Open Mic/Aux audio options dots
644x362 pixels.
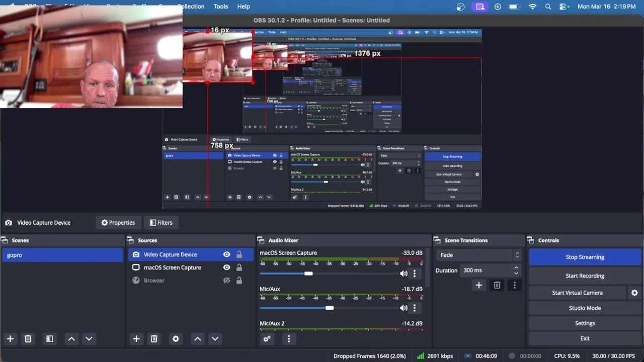coord(415,308)
